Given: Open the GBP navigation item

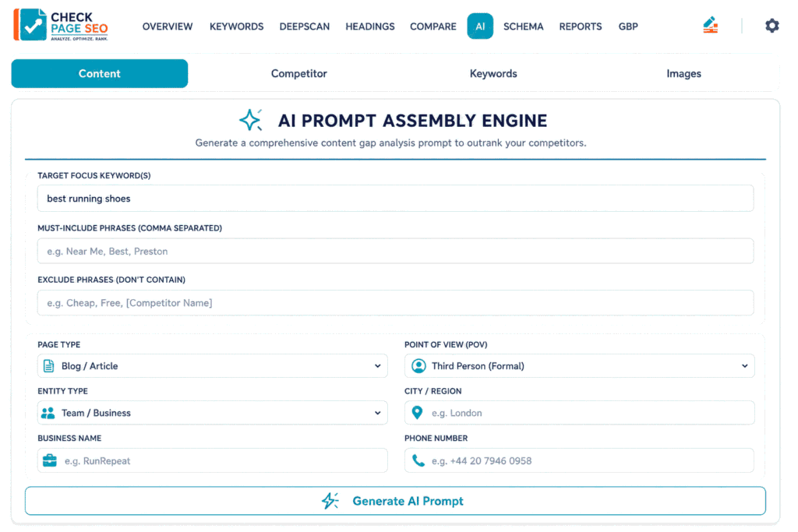Looking at the screenshot, I should click(x=628, y=26).
